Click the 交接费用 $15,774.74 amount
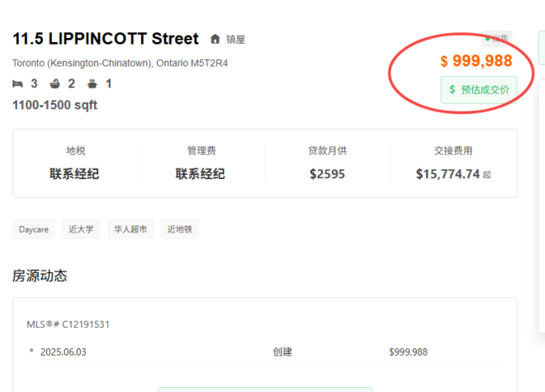Viewport: 545px width, 392px height. tap(448, 174)
